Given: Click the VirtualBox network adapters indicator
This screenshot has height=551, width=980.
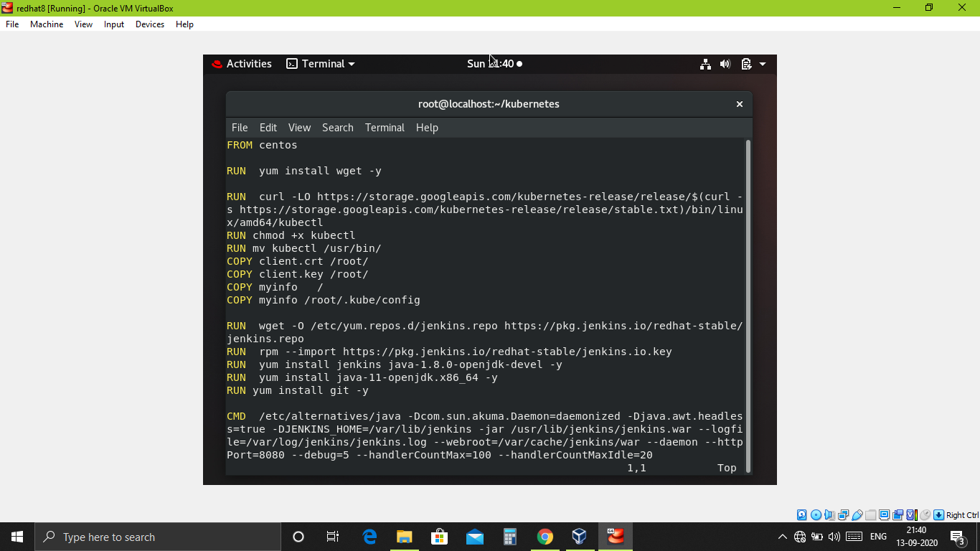Looking at the screenshot, I should pos(843,515).
